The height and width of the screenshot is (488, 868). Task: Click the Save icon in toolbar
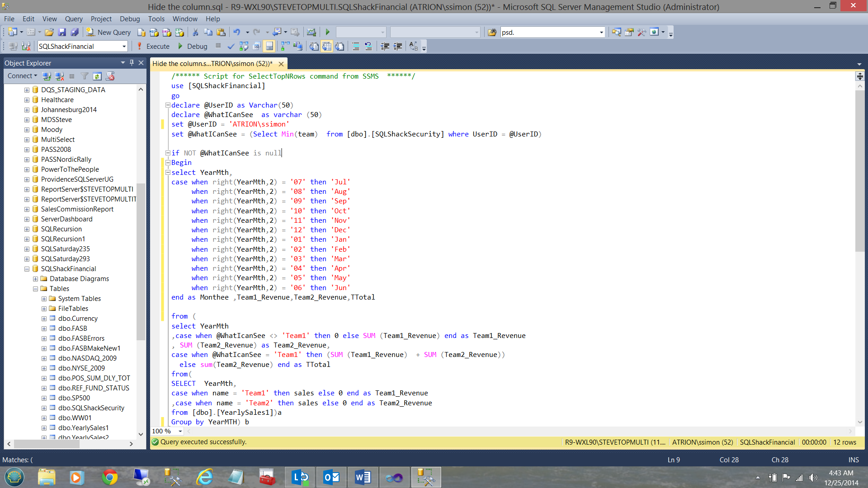[x=62, y=32]
